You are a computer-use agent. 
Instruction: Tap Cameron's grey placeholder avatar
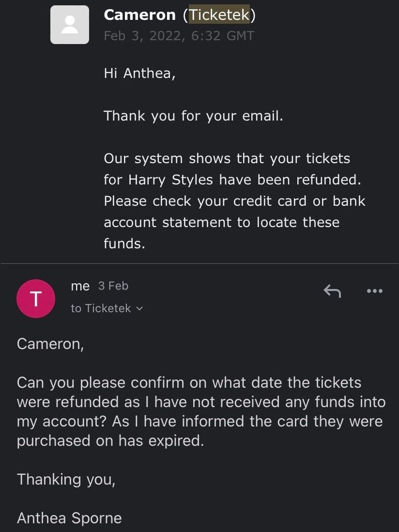[x=70, y=25]
